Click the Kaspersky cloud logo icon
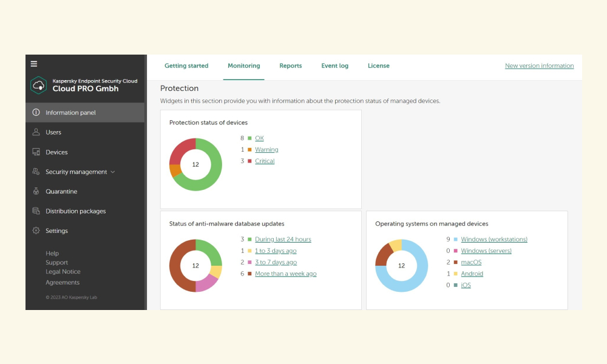Viewport: 607px width, 364px height. point(38,85)
